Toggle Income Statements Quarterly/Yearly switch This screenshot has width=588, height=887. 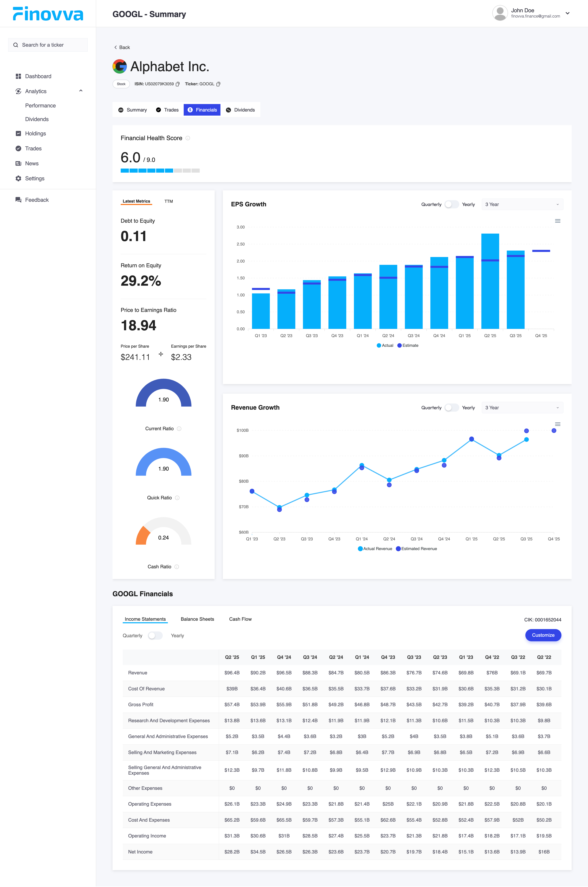tap(155, 635)
